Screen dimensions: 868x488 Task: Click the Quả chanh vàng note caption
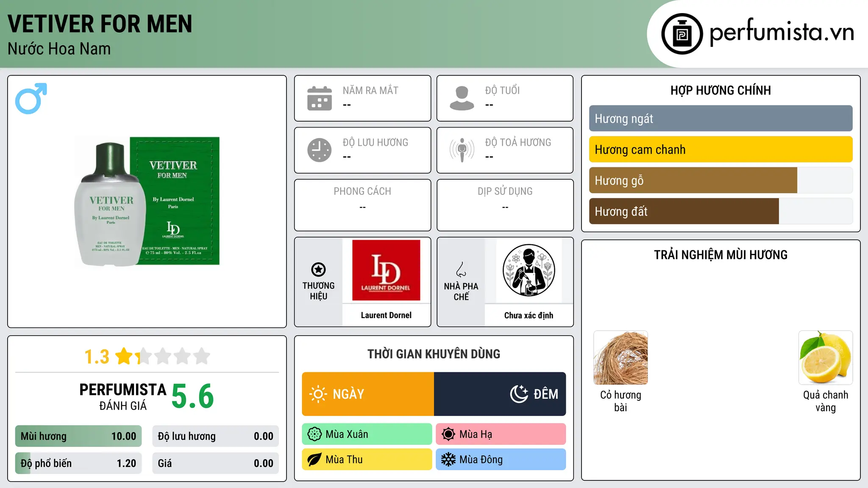point(826,401)
